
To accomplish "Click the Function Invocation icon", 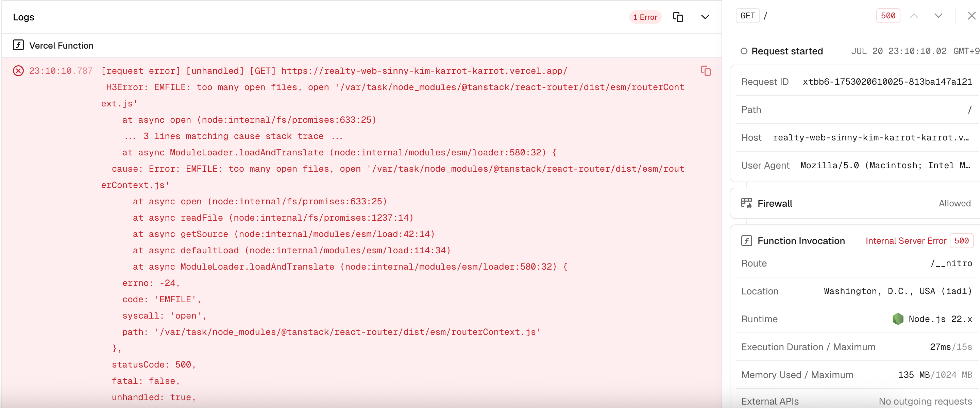I will (x=746, y=241).
